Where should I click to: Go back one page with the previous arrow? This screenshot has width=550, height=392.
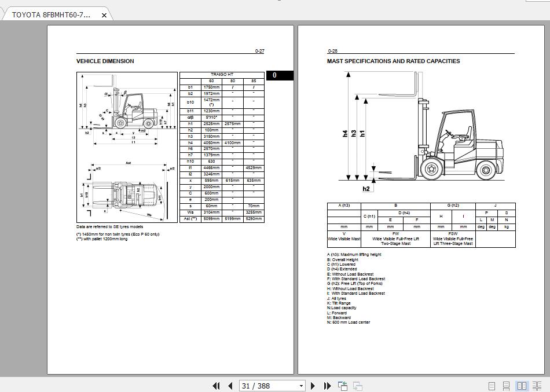230,386
